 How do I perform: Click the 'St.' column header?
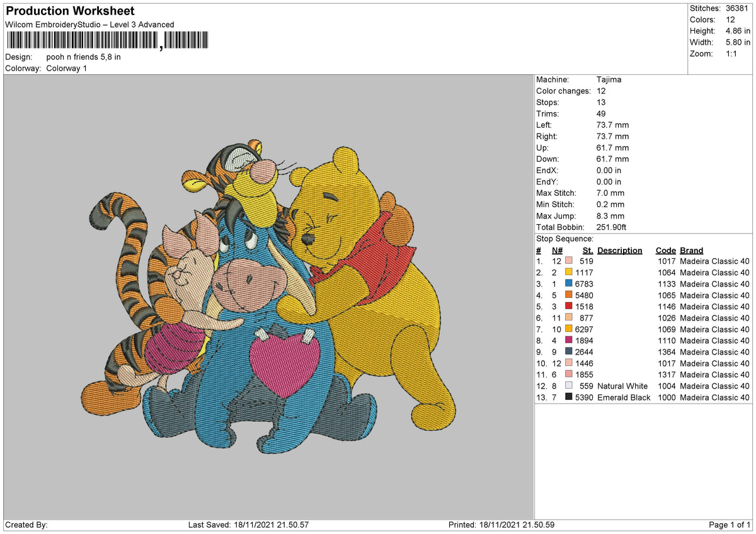click(x=588, y=250)
